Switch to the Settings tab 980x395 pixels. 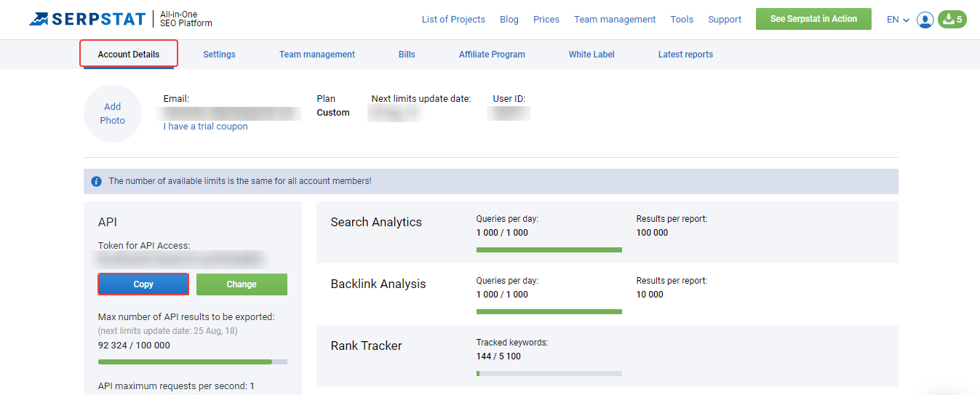tap(219, 55)
